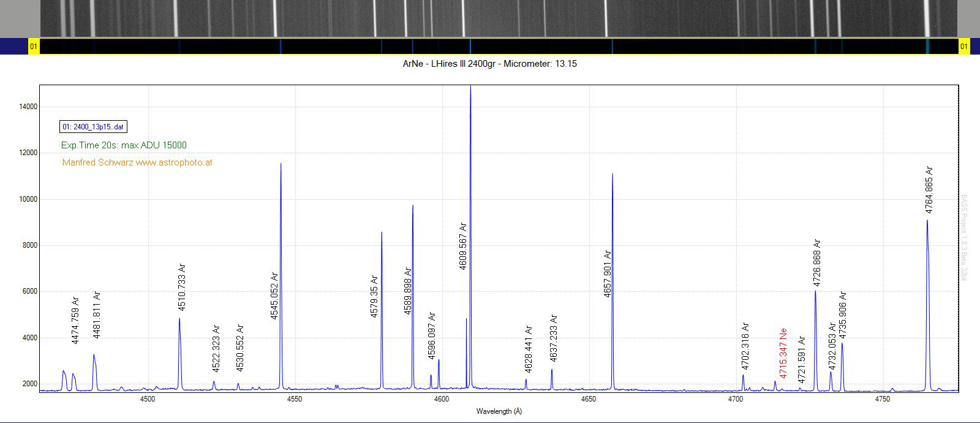This screenshot has height=423, width=980.
Task: Select the 4545.052 Ar line label
Action: coord(274,296)
